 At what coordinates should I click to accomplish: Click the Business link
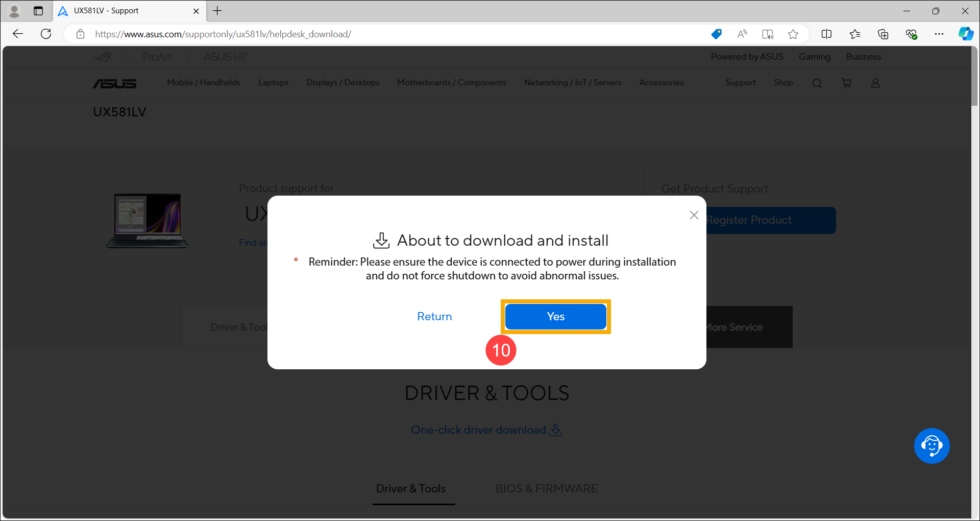864,57
